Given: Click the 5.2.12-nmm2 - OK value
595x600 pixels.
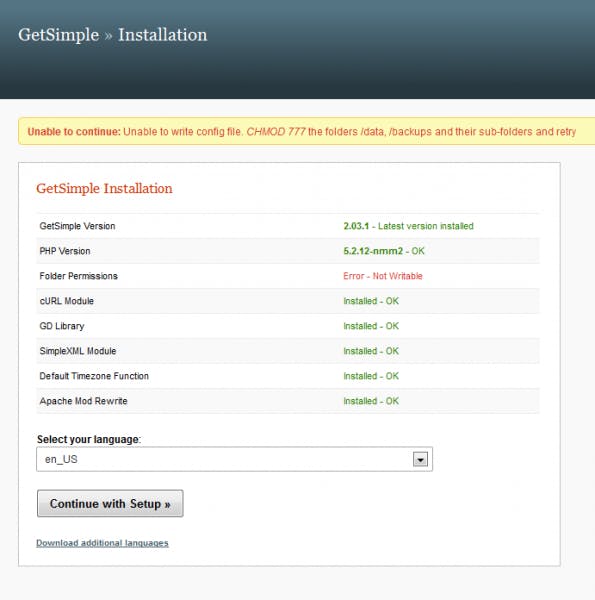Looking at the screenshot, I should pyautogui.click(x=384, y=251).
